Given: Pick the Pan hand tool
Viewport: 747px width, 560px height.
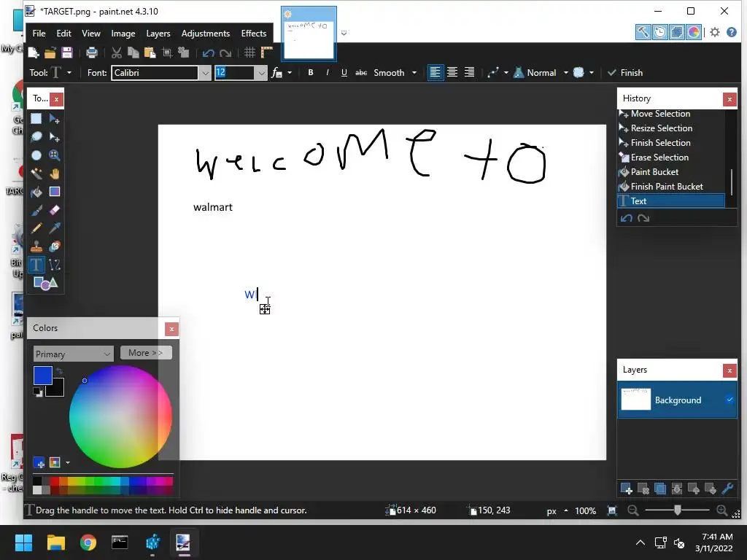Looking at the screenshot, I should (54, 174).
